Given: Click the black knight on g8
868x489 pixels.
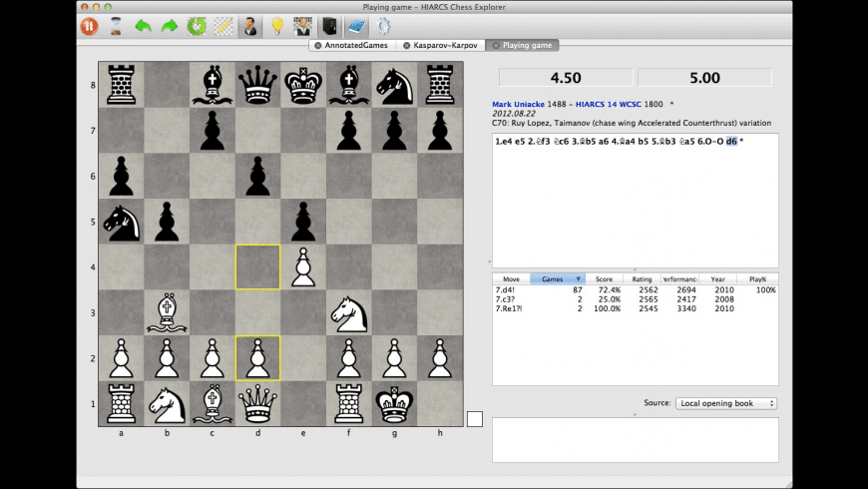Looking at the screenshot, I should tap(394, 85).
